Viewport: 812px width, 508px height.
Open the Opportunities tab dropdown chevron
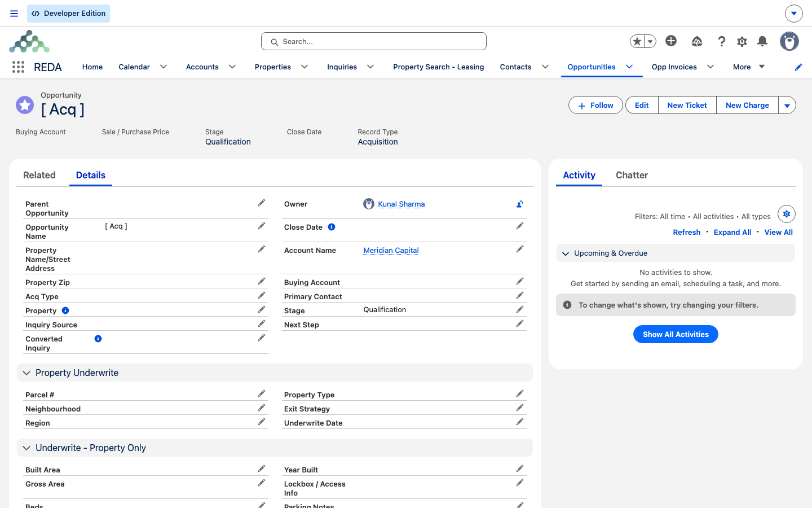tap(629, 67)
